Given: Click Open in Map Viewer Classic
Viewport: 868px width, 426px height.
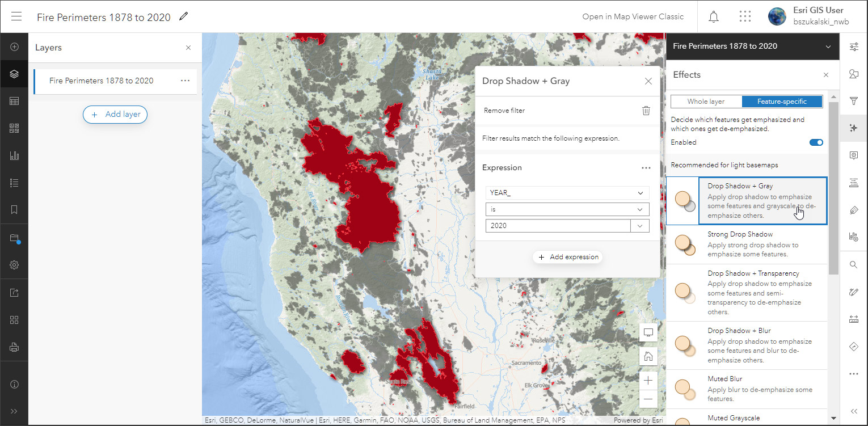Looking at the screenshot, I should click(x=633, y=16).
